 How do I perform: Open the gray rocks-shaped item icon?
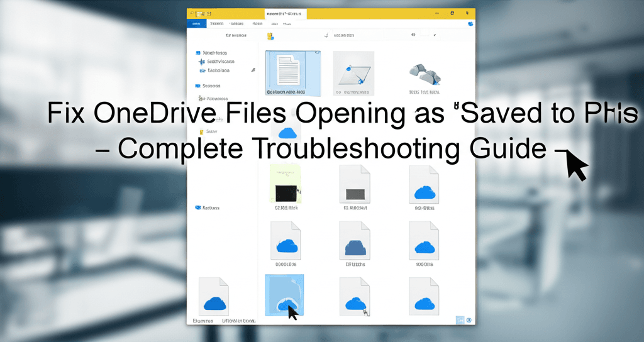[425, 74]
